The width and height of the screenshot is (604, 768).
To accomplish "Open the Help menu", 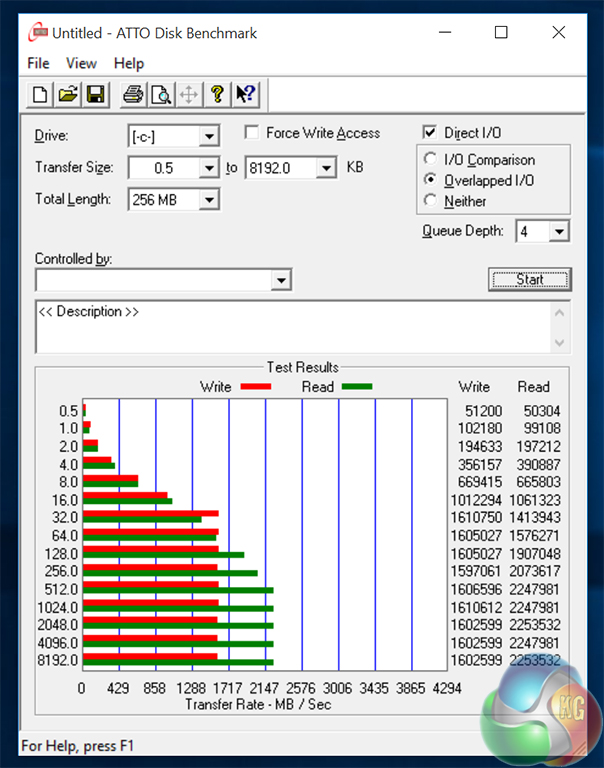I will coord(129,63).
